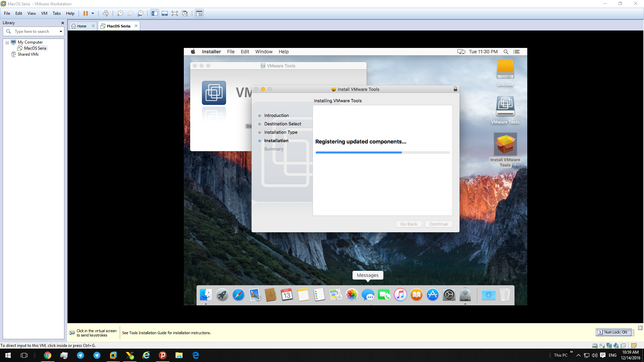Open Launchpad from the dock

pos(222,295)
